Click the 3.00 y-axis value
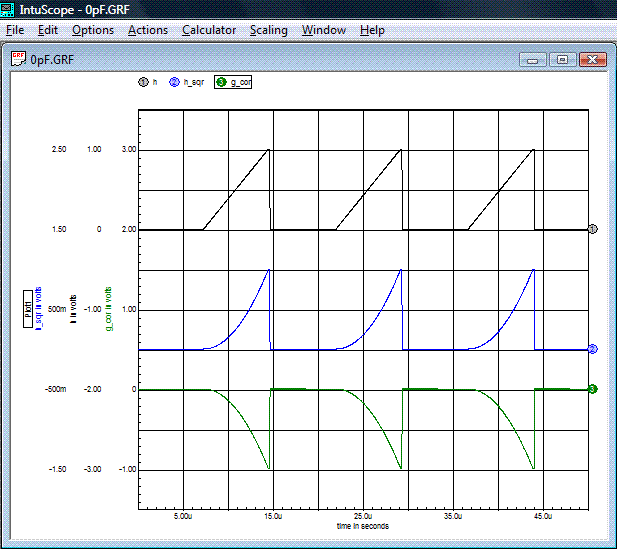 129,150
